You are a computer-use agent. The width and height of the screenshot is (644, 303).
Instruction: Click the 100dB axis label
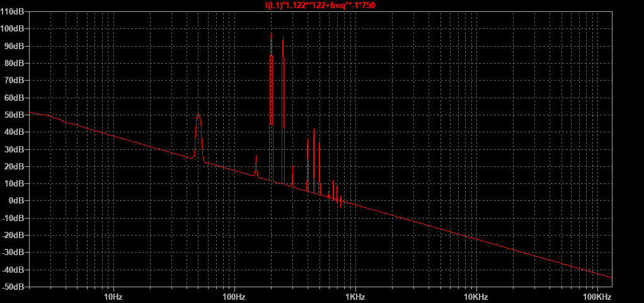[x=13, y=29]
